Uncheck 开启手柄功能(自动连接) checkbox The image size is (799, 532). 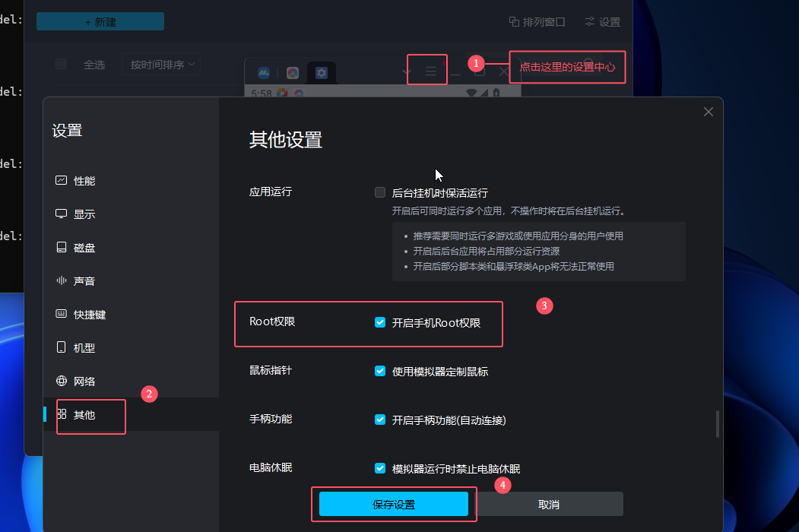(x=380, y=420)
